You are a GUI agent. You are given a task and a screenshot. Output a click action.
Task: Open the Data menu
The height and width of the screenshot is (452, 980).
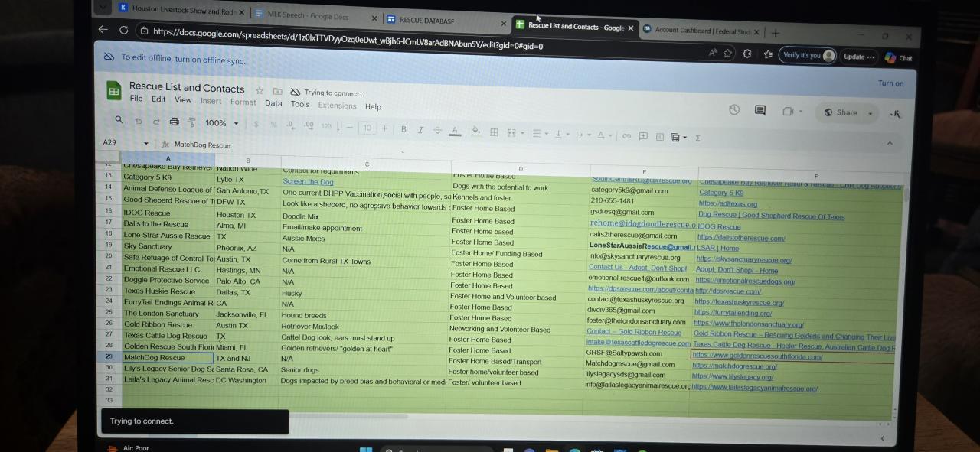tap(273, 103)
